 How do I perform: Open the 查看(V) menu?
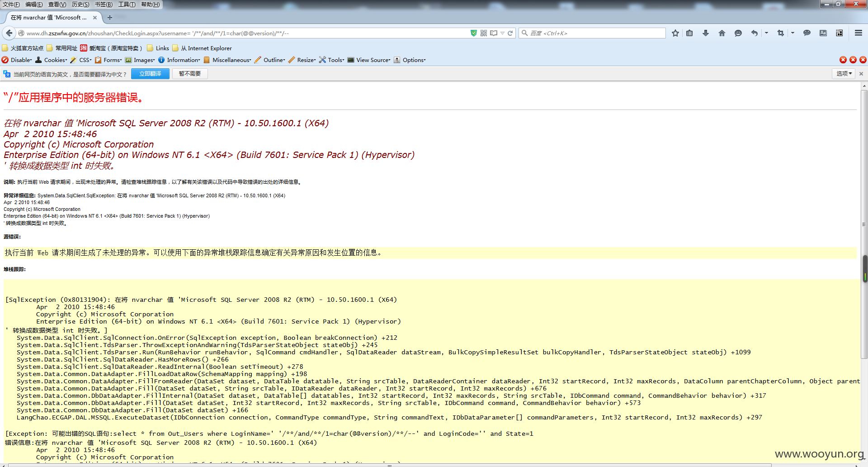coord(57,5)
